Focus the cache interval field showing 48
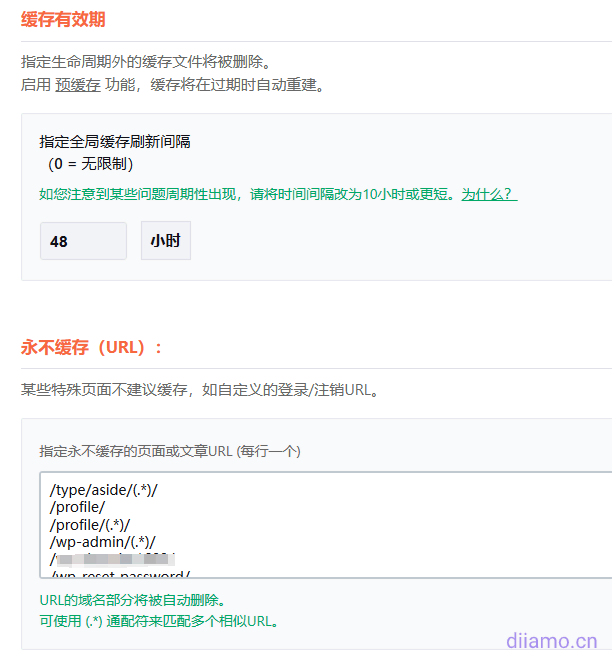 [83, 241]
